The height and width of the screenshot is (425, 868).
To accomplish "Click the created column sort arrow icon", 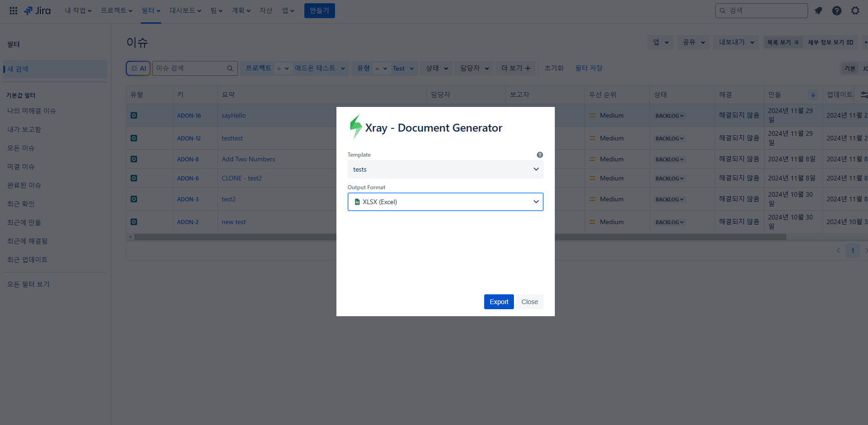I will click(813, 95).
